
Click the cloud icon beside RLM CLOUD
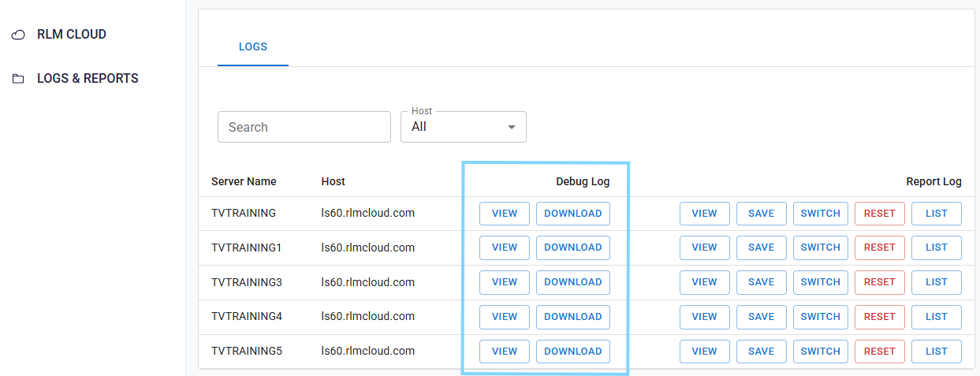[18, 35]
